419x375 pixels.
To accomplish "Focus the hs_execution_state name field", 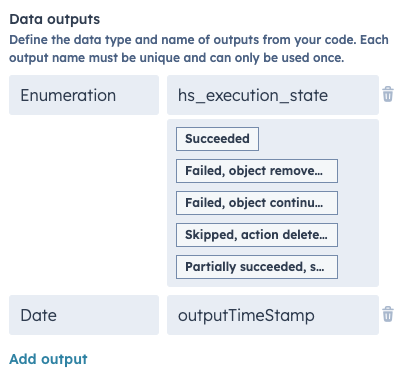I will click(x=273, y=95).
